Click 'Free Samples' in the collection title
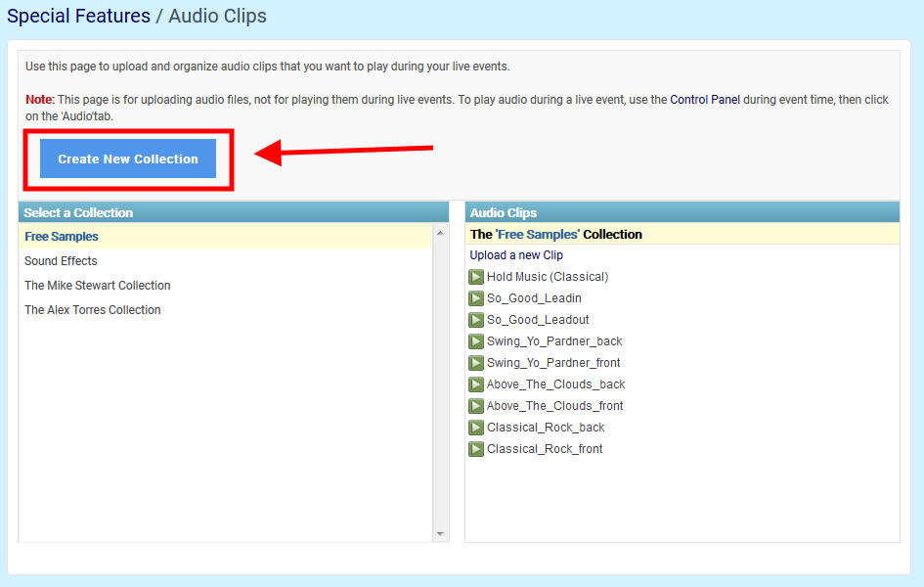924x587 pixels. click(538, 235)
